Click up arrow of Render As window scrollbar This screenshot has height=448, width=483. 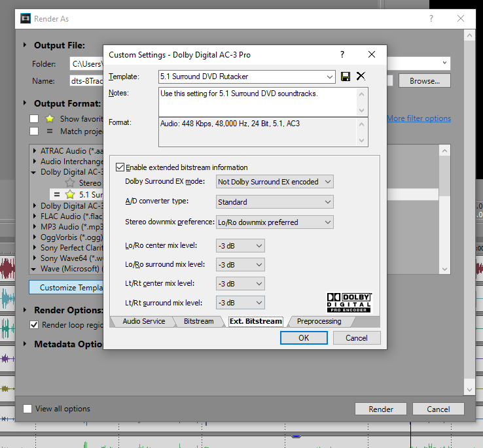[469, 35]
